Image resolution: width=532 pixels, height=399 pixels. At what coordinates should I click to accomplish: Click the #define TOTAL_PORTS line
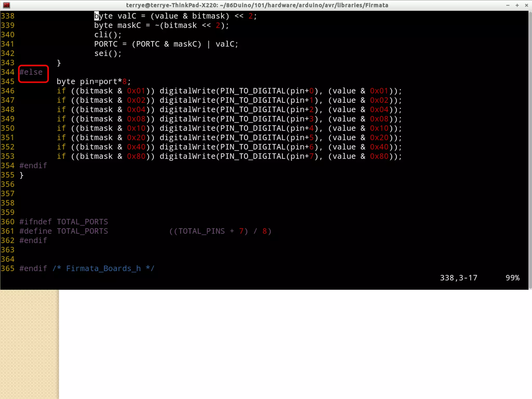click(64, 231)
